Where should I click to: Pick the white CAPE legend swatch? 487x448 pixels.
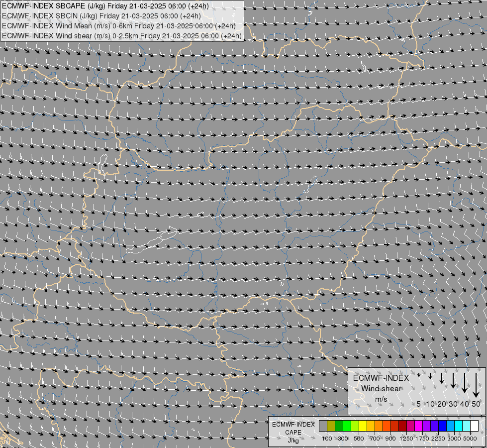point(474,426)
